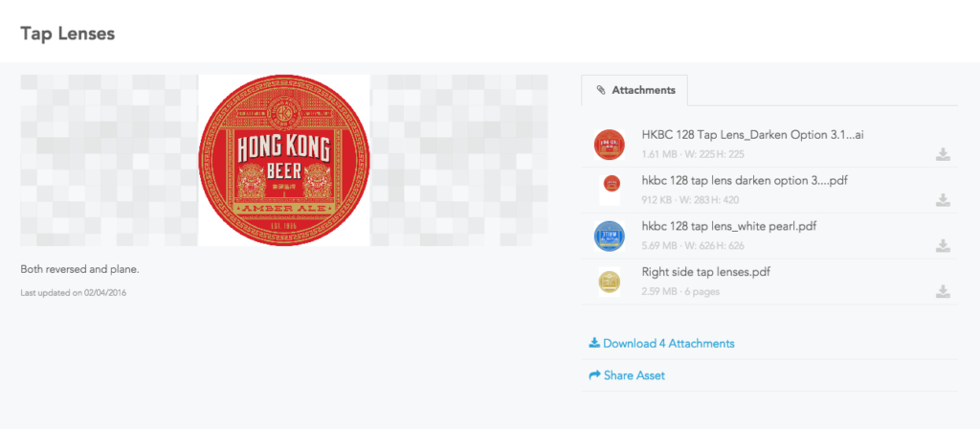This screenshot has width=980, height=429.
Task: Open the gold Right side tap lenses thumbnail
Action: click(x=610, y=282)
